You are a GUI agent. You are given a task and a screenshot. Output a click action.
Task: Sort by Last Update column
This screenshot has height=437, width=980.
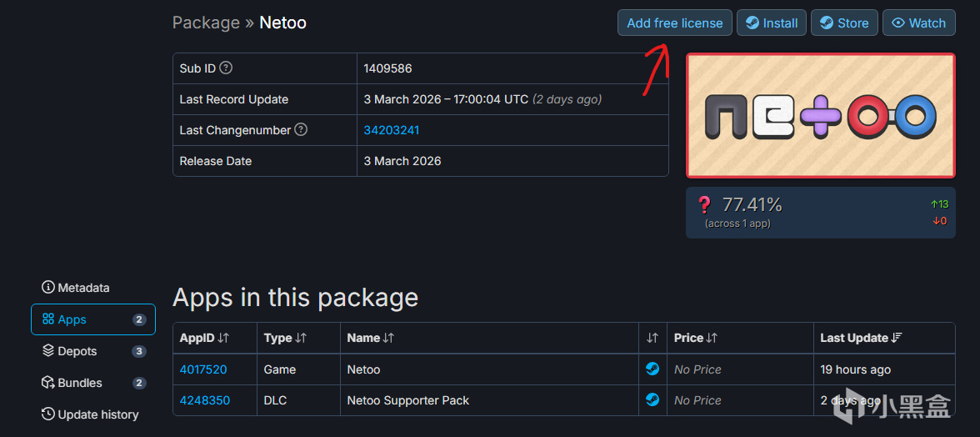pyautogui.click(x=861, y=338)
